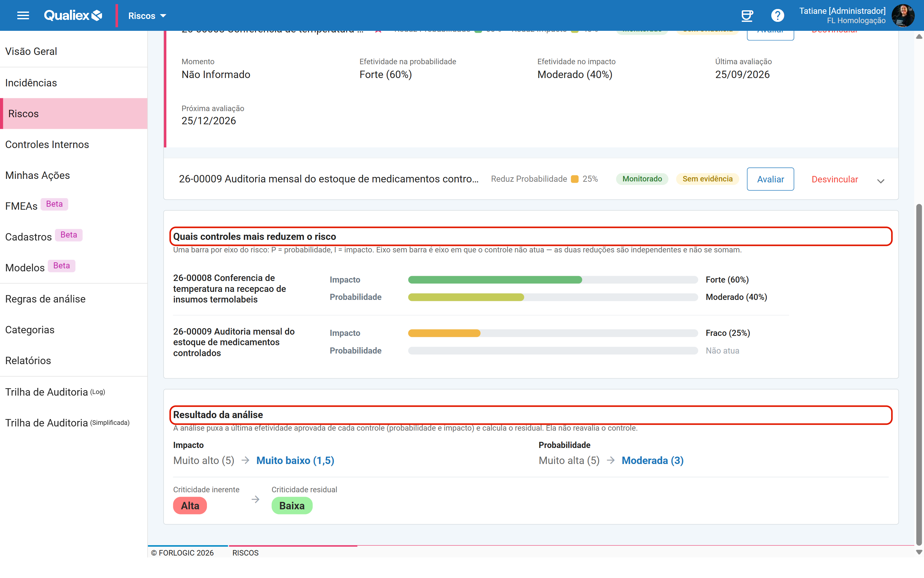Click Desvincular for control 26-00009
Screen dimensions: 924x578
pos(835,179)
